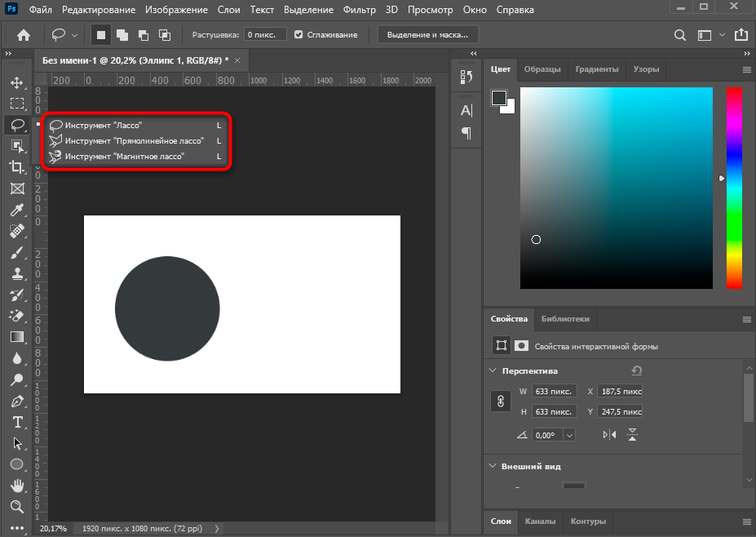Select the Pen tool
The width and height of the screenshot is (756, 537).
click(x=16, y=401)
